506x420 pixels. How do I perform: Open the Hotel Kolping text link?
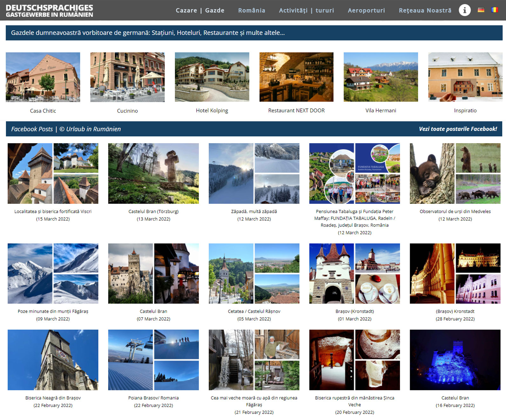(x=212, y=111)
